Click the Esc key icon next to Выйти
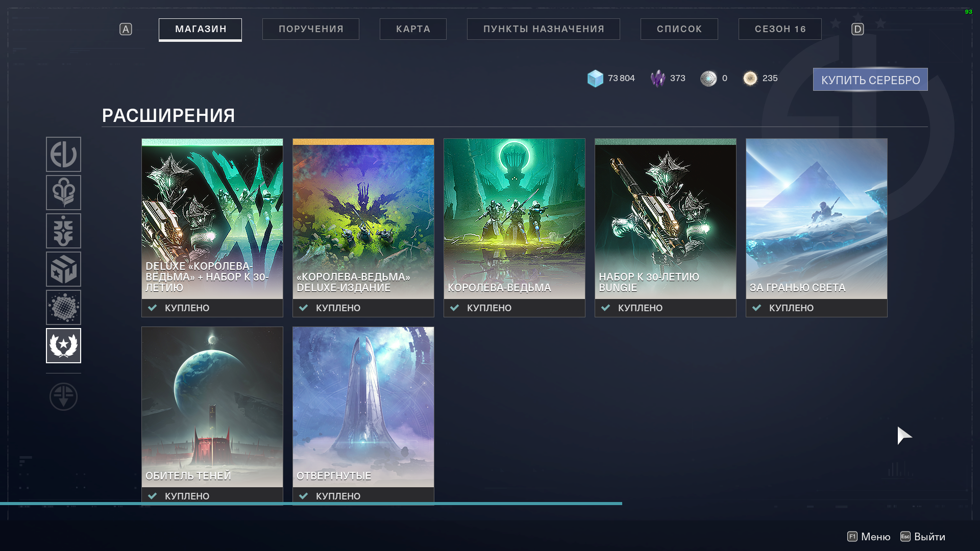Viewport: 980px width, 551px height. 905,537
